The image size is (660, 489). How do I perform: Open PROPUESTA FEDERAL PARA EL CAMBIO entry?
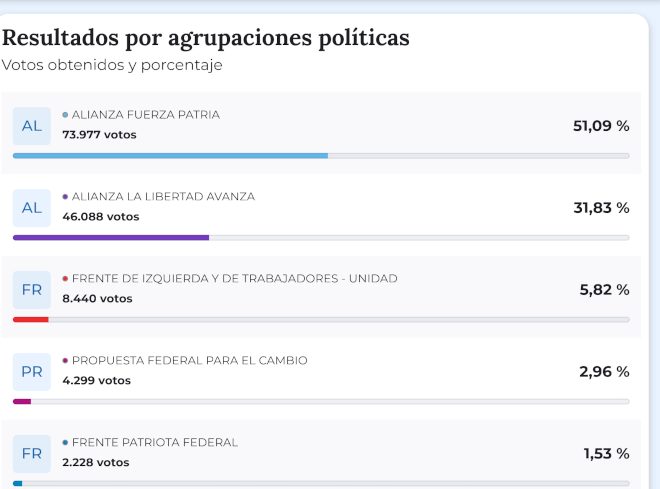click(x=189, y=361)
